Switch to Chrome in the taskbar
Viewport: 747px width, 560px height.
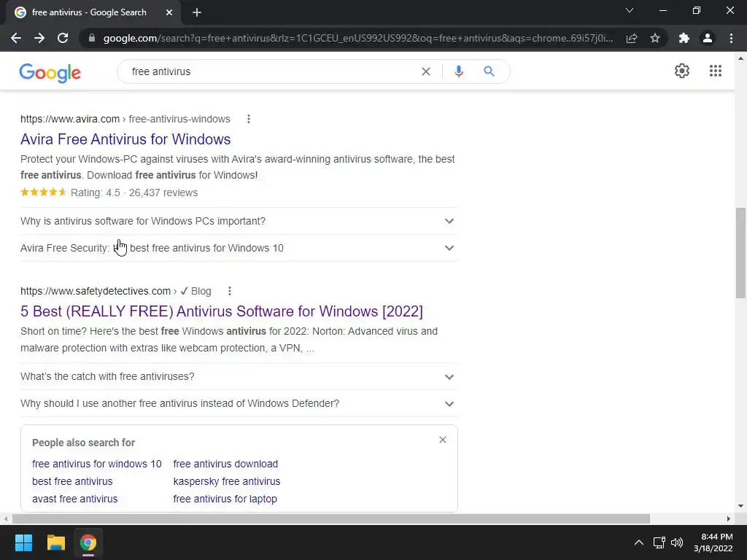(88, 542)
